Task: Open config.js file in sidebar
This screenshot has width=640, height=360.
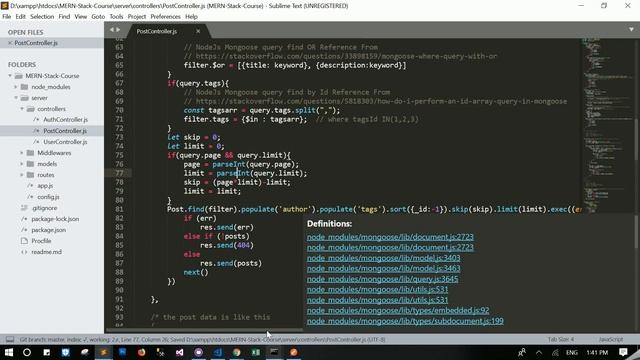Action: 48,197
